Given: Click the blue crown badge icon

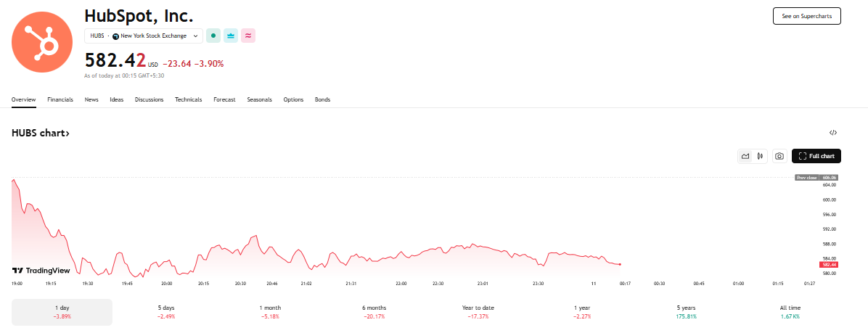Looking at the screenshot, I should tap(231, 36).
